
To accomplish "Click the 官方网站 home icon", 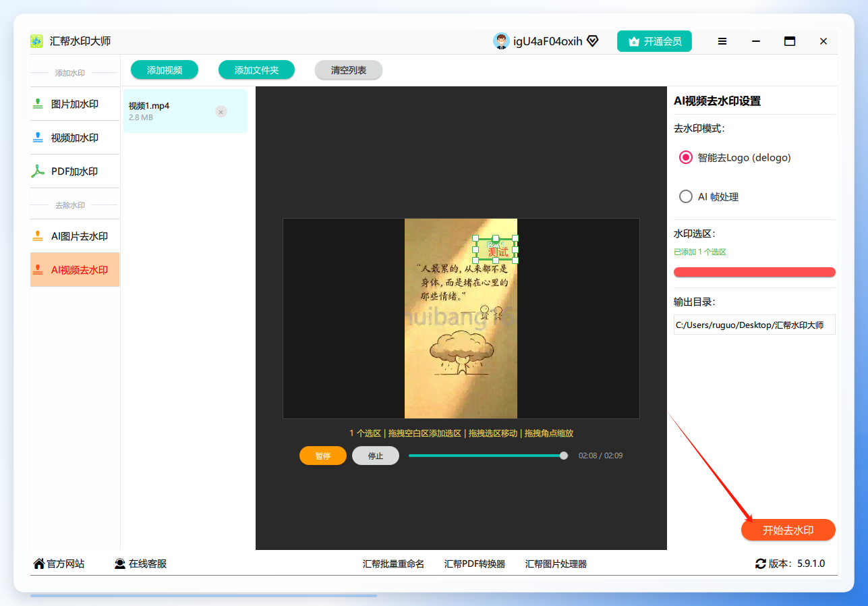I will click(39, 563).
